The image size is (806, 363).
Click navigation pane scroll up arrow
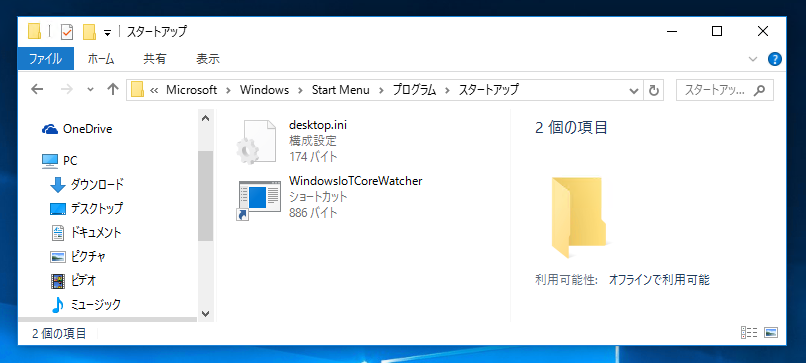[206, 118]
